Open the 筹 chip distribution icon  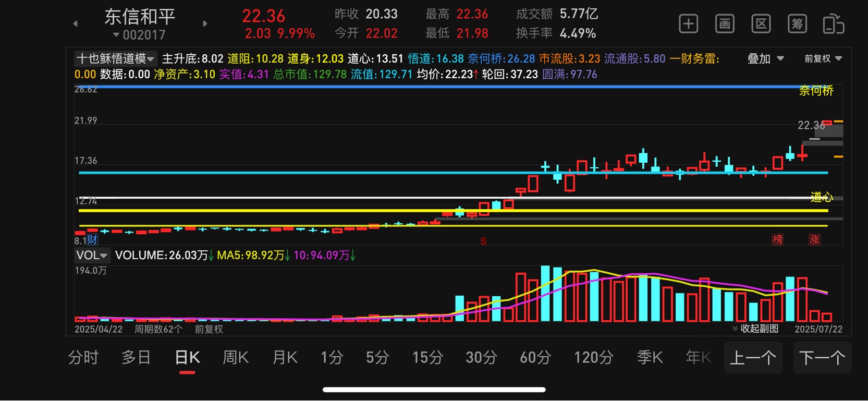pyautogui.click(x=797, y=24)
